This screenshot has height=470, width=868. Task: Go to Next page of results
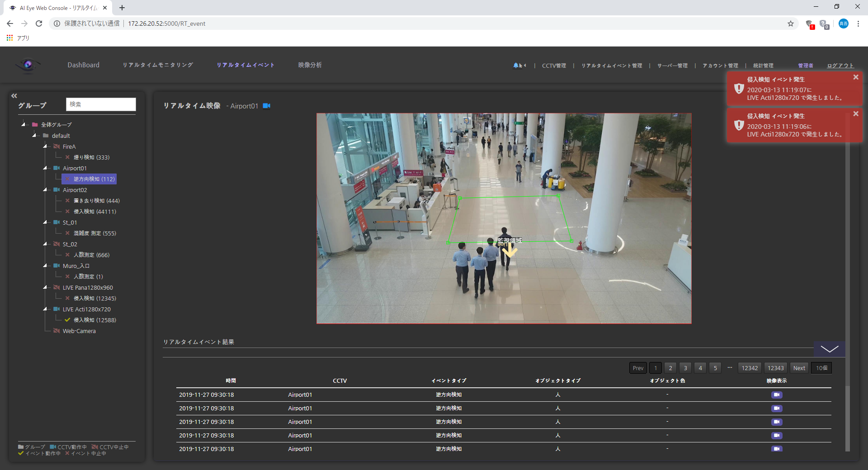tap(799, 368)
